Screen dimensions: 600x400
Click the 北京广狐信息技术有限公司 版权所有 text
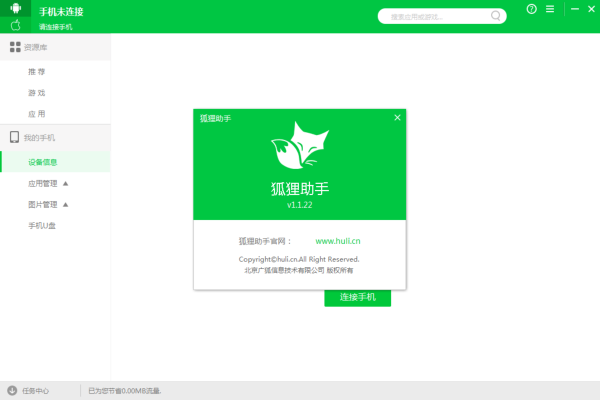click(299, 270)
